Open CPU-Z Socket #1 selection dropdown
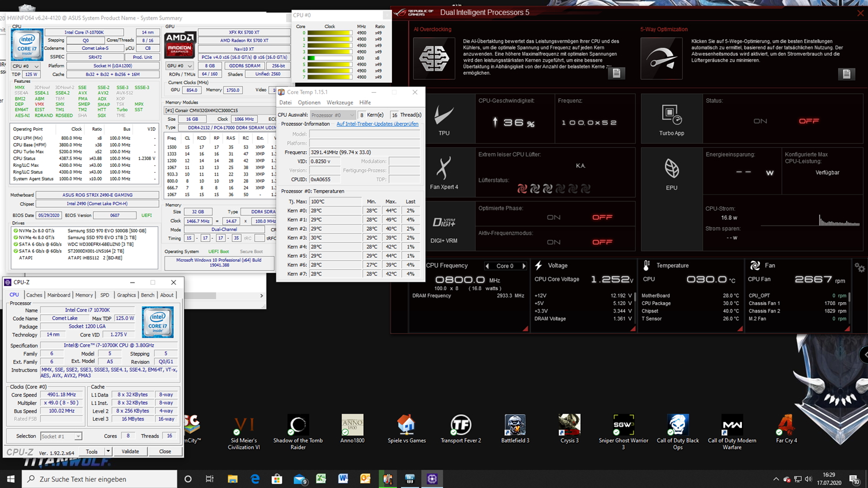 tap(61, 436)
